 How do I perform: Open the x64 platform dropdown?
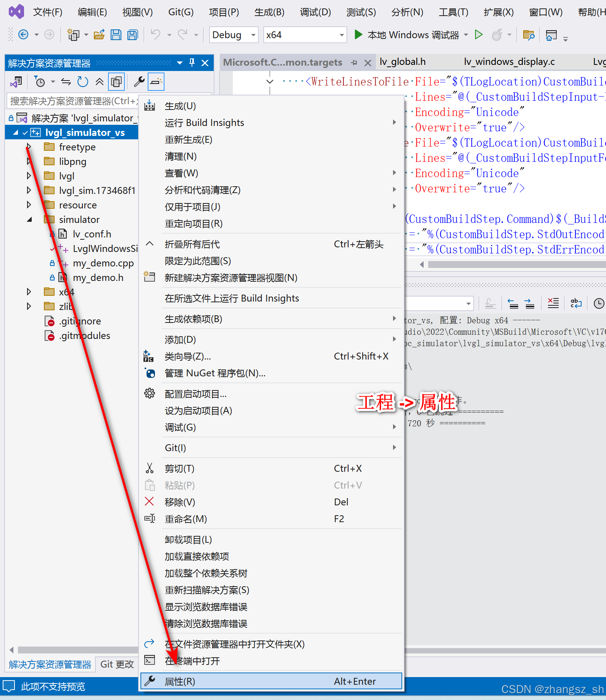pyautogui.click(x=305, y=35)
